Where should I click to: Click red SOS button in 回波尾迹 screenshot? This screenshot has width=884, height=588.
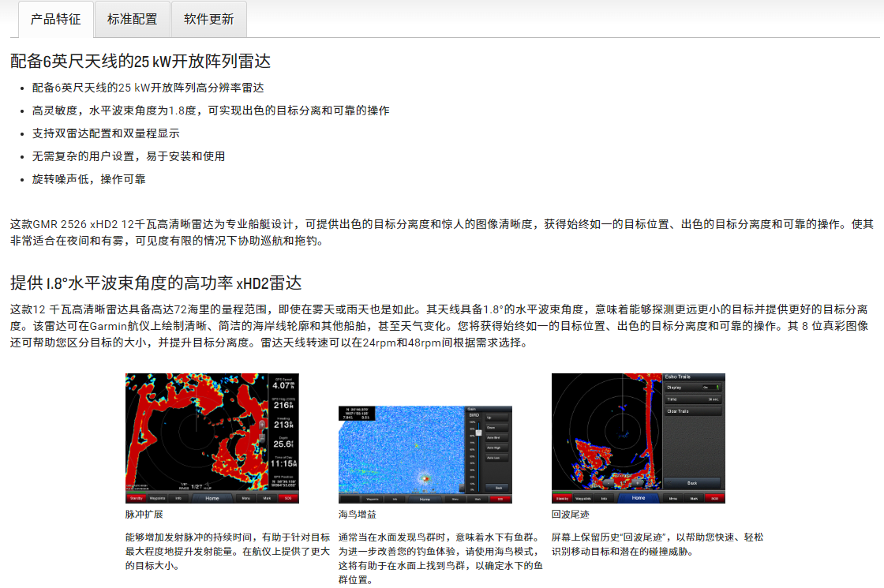[x=714, y=499]
